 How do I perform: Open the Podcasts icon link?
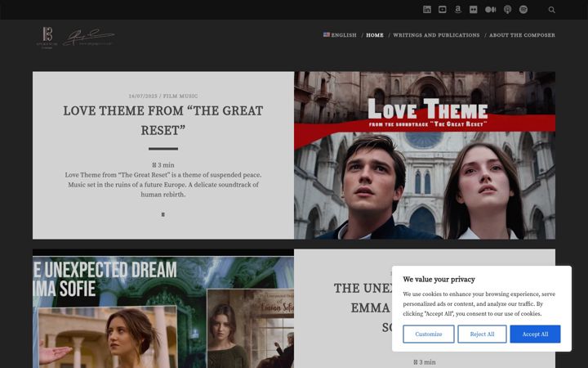(x=507, y=10)
